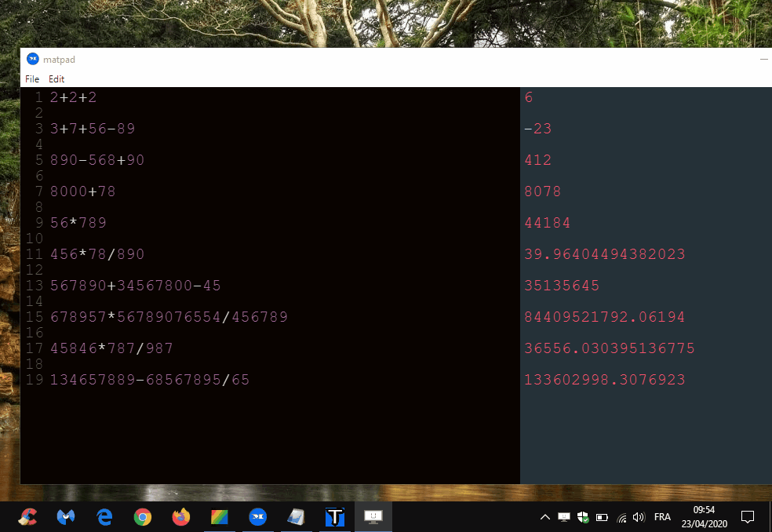The height and width of the screenshot is (532, 772).
Task: Switch to matpad via taskbar icon
Action: pyautogui.click(x=257, y=517)
